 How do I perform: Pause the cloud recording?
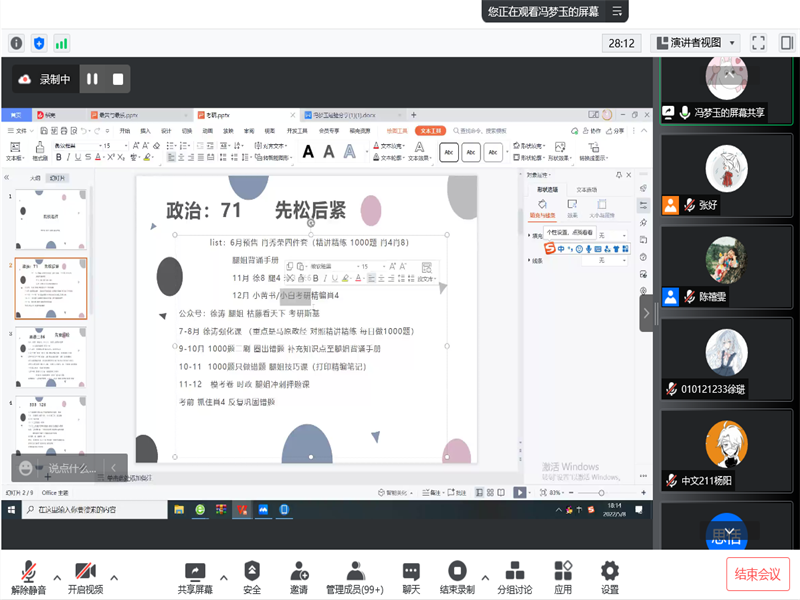click(92, 79)
